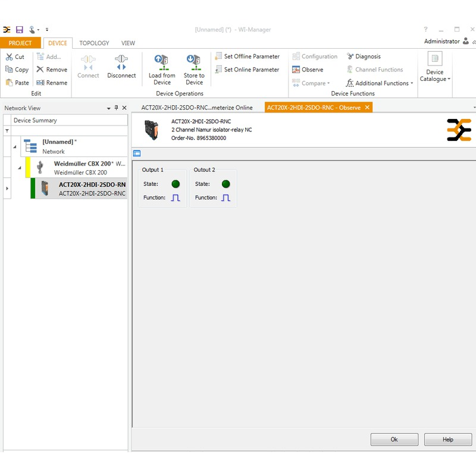Viewport: 476px width, 476px height.
Task: Click Store to Device
Action: click(x=194, y=70)
